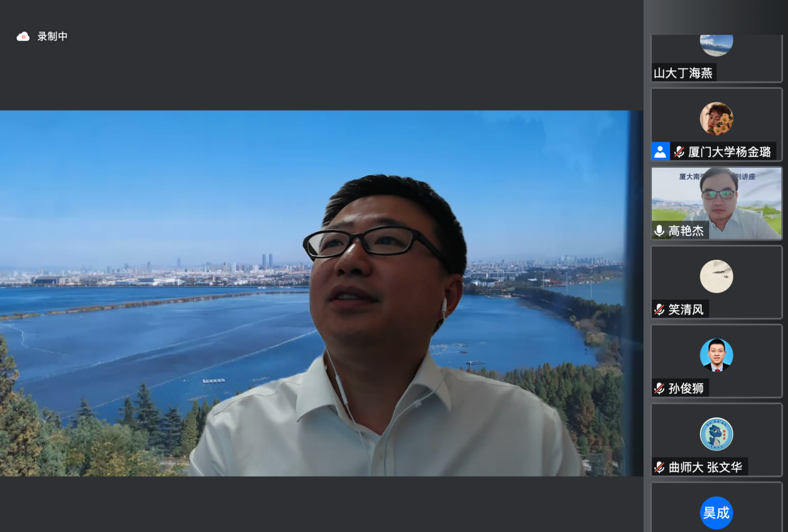The height and width of the screenshot is (532, 788).
Task: Click muted microphone icon of 厦门大学杨金璐
Action: 679,152
